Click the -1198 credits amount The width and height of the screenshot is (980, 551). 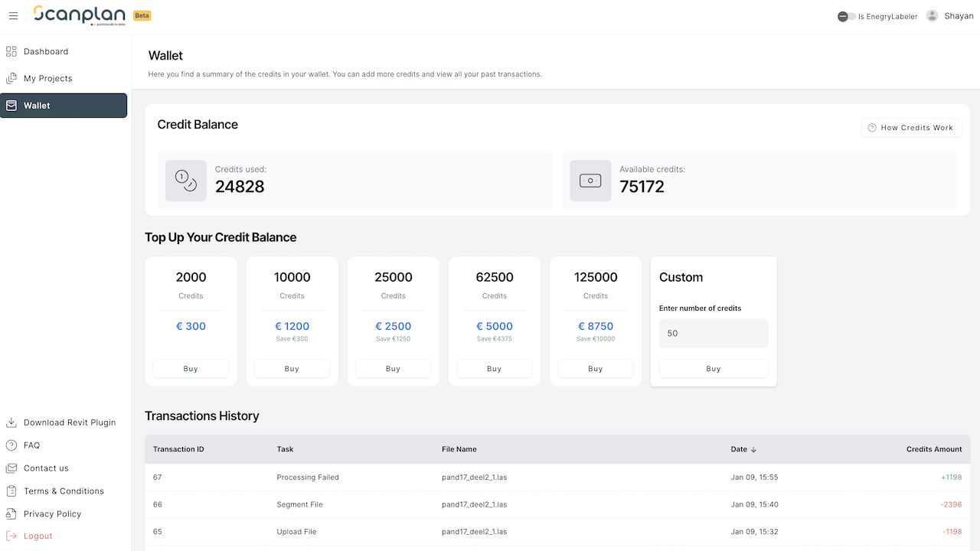952,532
